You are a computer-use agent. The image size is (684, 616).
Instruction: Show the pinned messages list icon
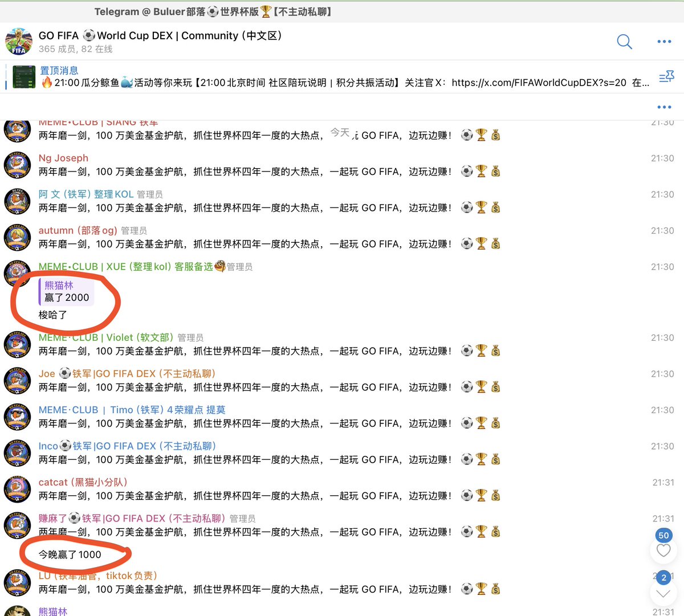coord(666,77)
